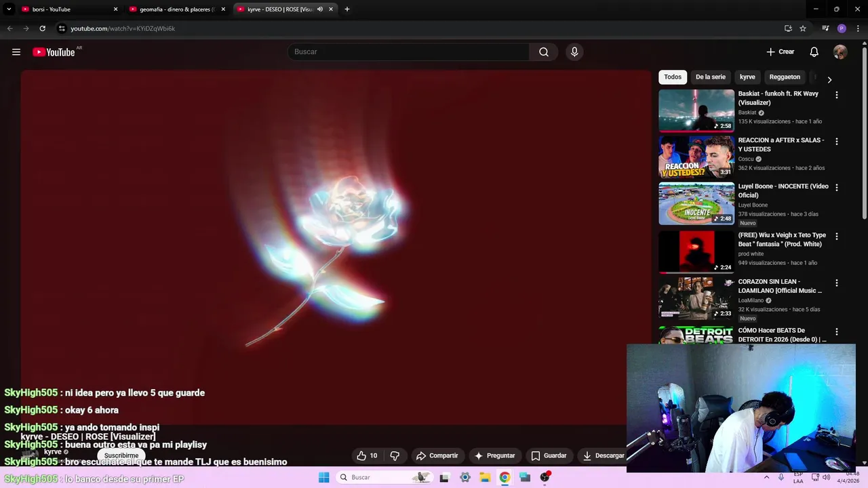Viewport: 868px width, 488px height.
Task: Close the borsi - YouTube tab
Action: point(115,9)
